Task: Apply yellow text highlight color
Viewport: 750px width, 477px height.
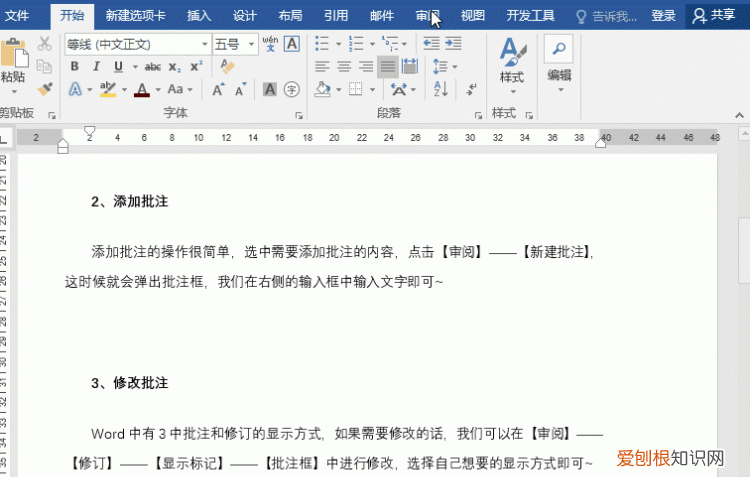Action: (x=108, y=89)
